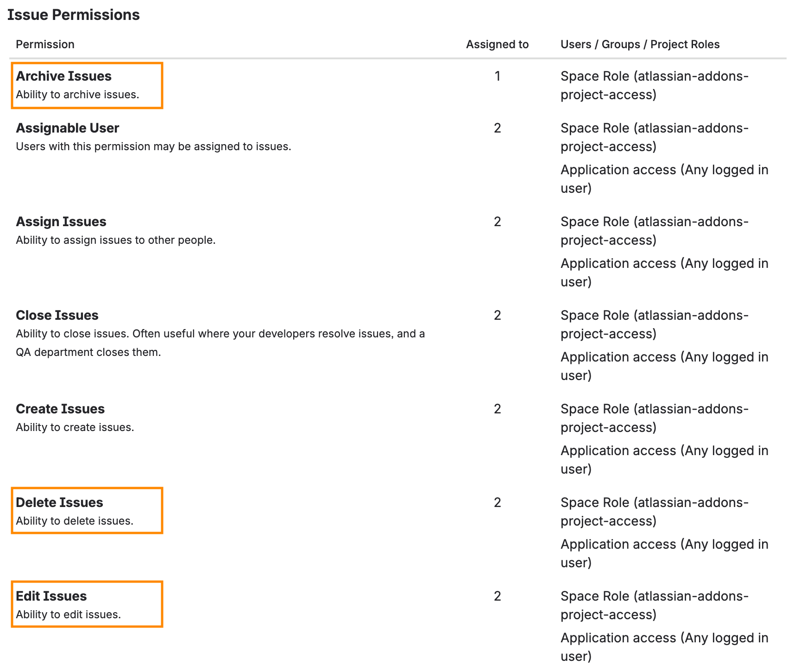Click Application access entry for Assignable User
Screen dimensions: 794x672
664,179
